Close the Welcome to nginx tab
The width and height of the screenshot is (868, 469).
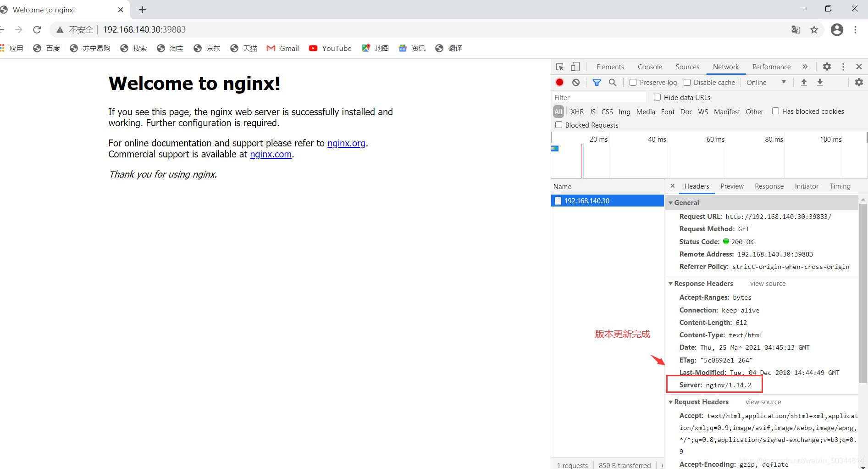[x=121, y=10]
